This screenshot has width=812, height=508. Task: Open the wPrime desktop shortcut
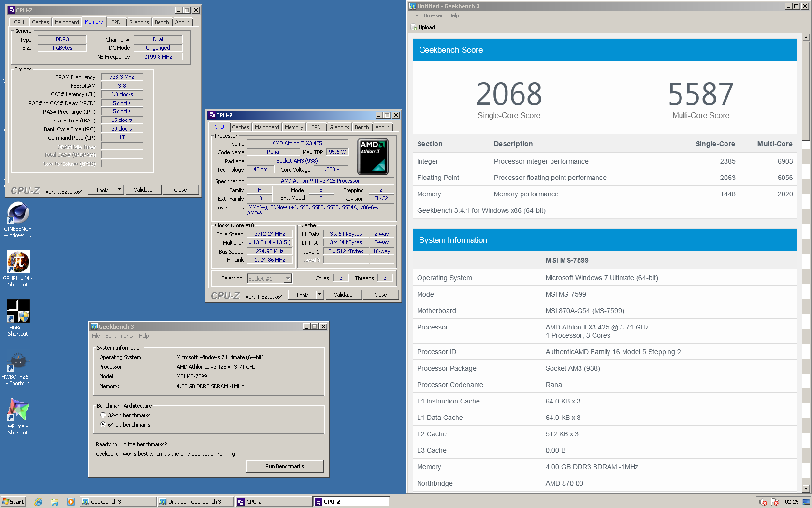[18, 417]
